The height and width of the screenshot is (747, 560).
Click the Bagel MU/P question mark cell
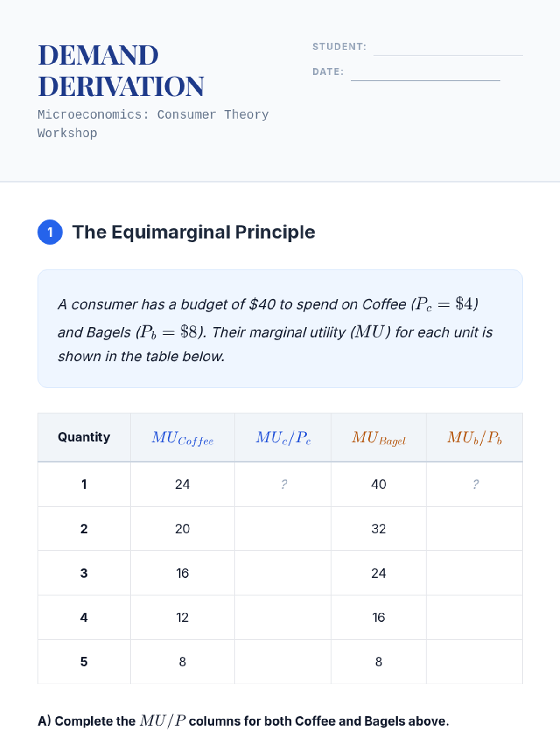click(475, 485)
